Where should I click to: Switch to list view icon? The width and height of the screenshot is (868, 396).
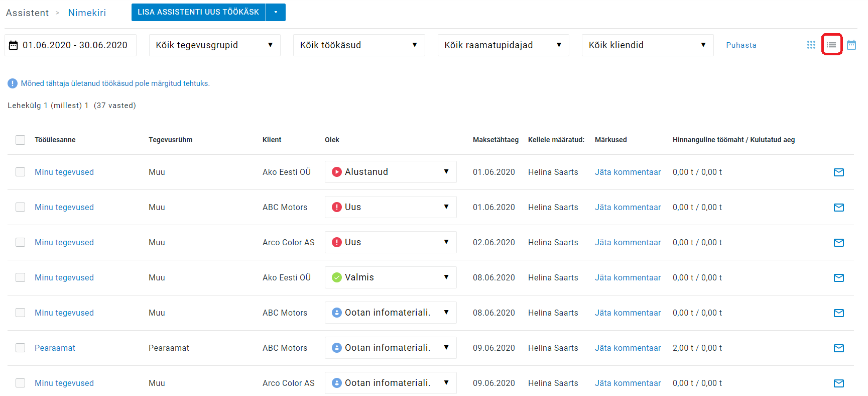(831, 45)
